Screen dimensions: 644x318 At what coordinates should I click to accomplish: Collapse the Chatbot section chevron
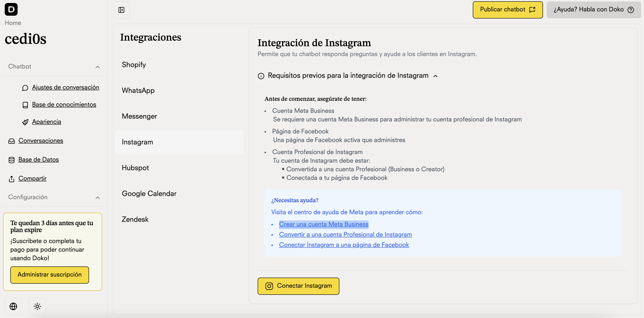98,67
